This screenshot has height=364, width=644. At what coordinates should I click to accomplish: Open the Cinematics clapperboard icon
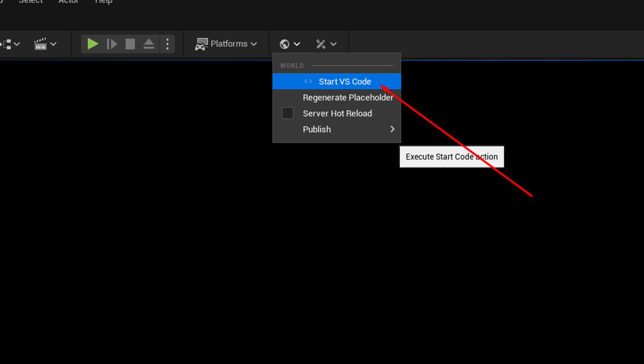41,44
